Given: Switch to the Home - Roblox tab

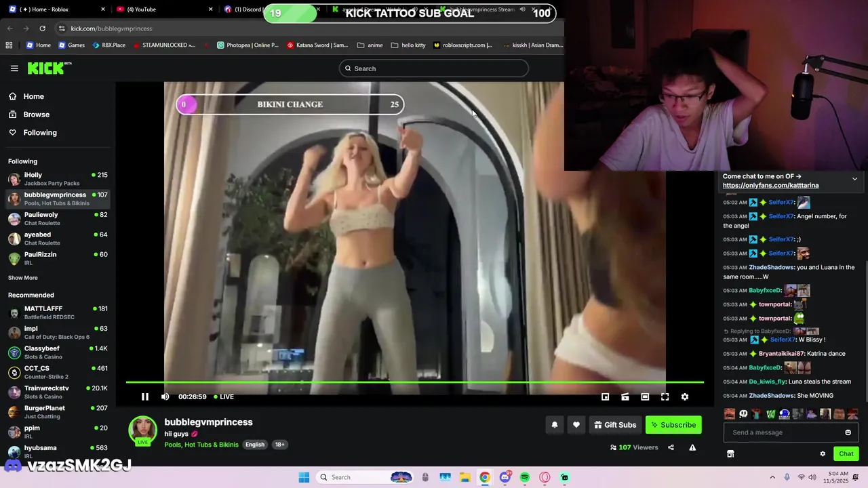Looking at the screenshot, I should tap(57, 9).
